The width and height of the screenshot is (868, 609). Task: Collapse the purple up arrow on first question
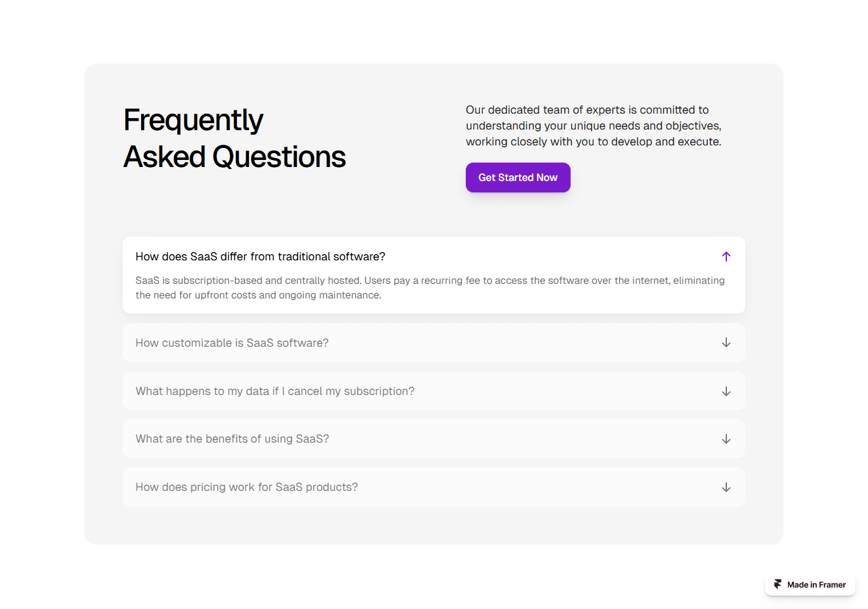(726, 257)
